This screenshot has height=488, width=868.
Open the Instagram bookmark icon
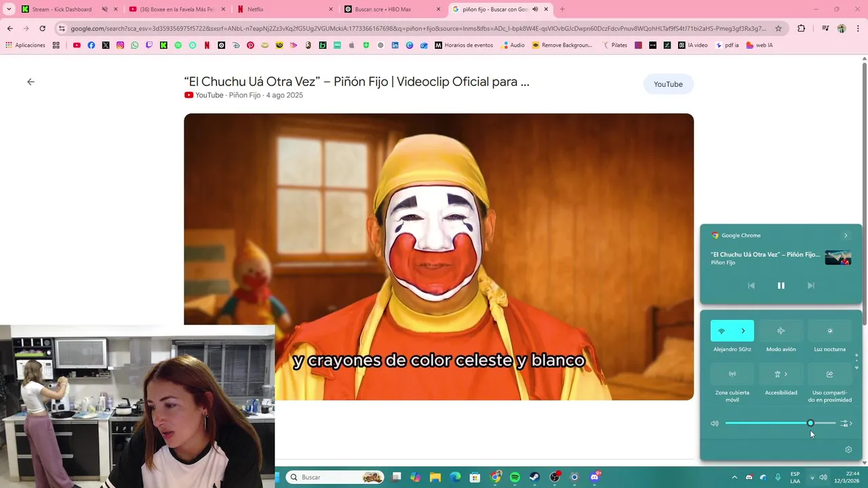(120, 45)
